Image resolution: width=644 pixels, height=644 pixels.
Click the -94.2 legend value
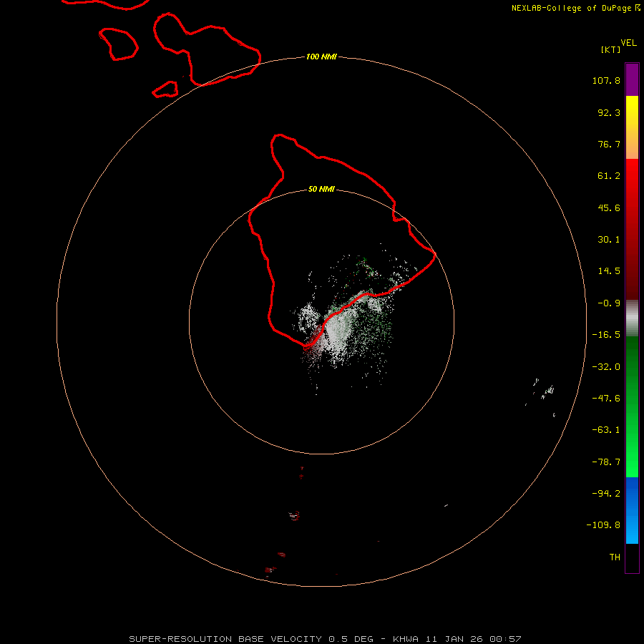[x=606, y=493]
